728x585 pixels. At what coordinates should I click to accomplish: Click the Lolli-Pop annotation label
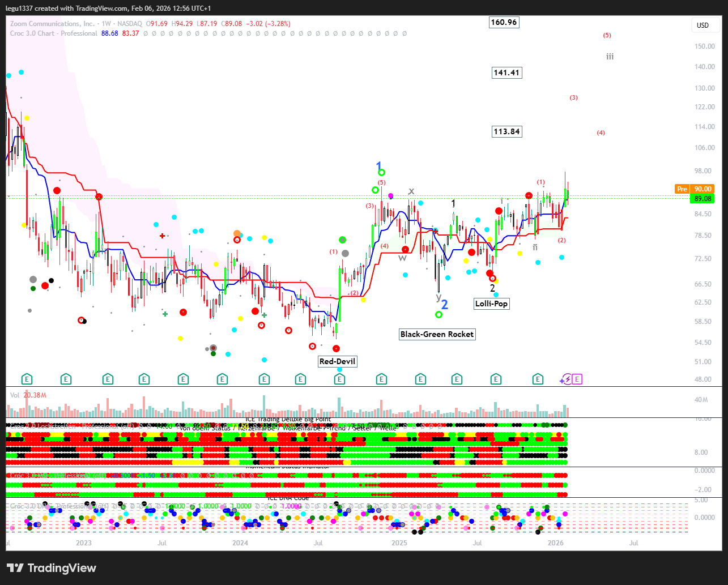[x=492, y=304]
